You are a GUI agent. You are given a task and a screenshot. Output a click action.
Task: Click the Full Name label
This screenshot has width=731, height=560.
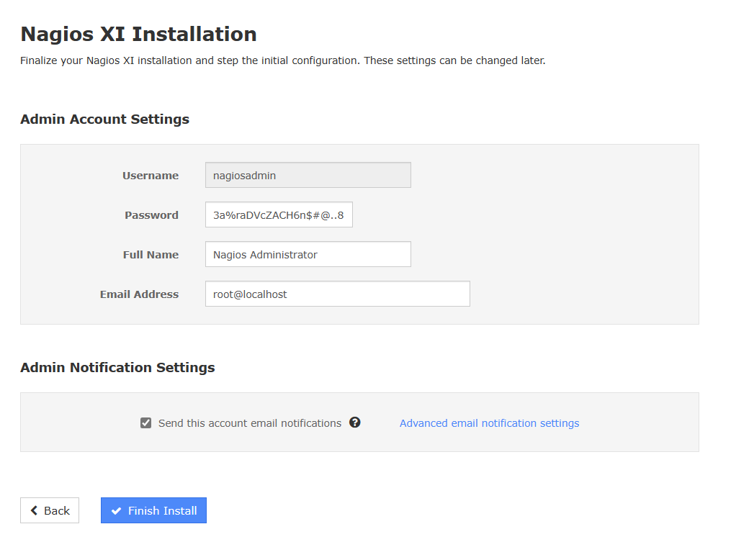coord(151,255)
